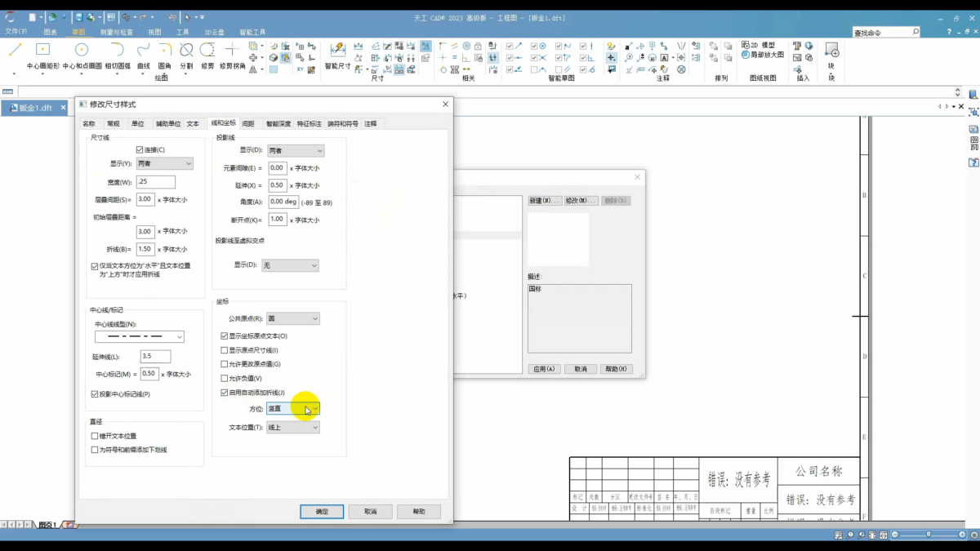Image resolution: width=980 pixels, height=551 pixels.
Task: Toggle 启用自动添加折线(J) checkbox
Action: point(225,393)
